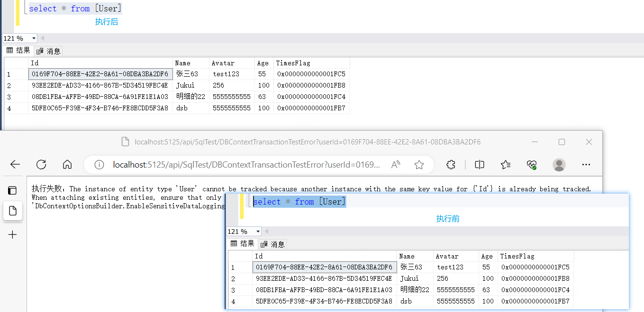This screenshot has width=644, height=312.
Task: Add this page to favorites star
Action: click(x=419, y=165)
